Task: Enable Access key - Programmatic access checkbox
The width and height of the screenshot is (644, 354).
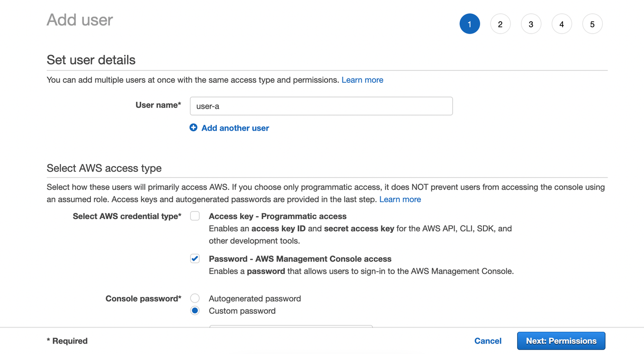Action: (195, 216)
